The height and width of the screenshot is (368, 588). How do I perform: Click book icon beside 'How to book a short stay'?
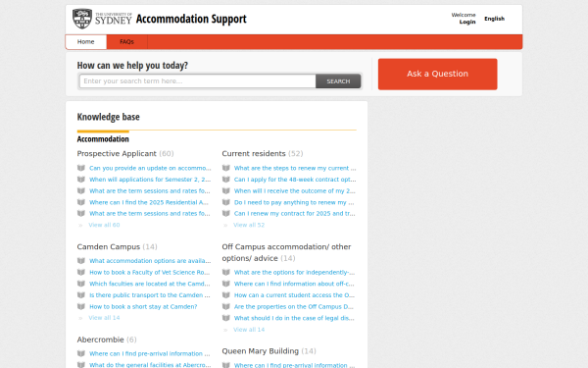tap(81, 306)
